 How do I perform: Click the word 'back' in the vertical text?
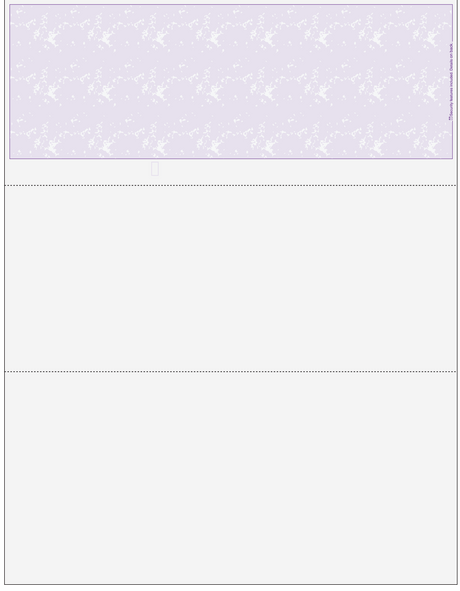coord(451,46)
